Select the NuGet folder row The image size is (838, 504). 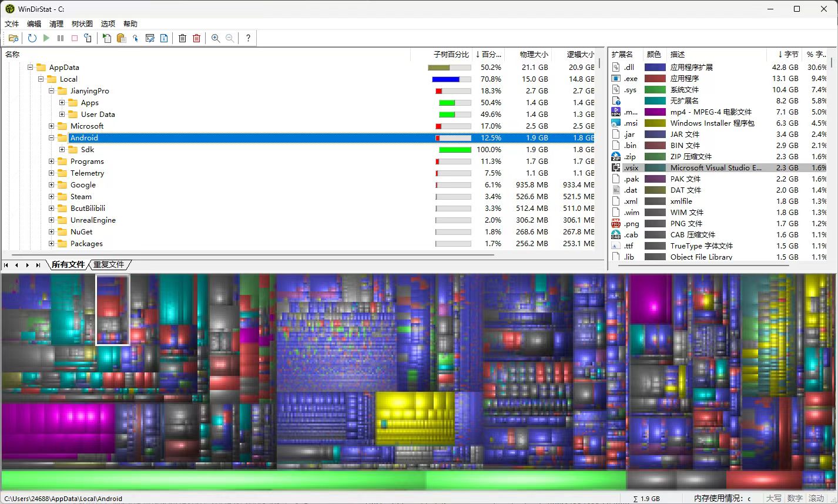[299, 232]
